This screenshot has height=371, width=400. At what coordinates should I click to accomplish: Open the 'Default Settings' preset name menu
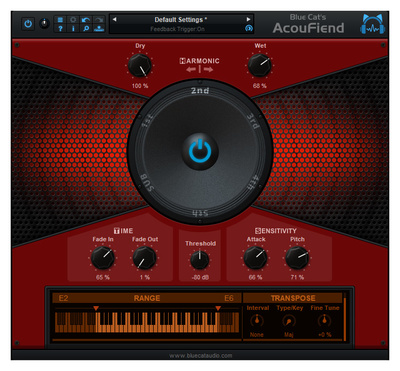(180, 20)
